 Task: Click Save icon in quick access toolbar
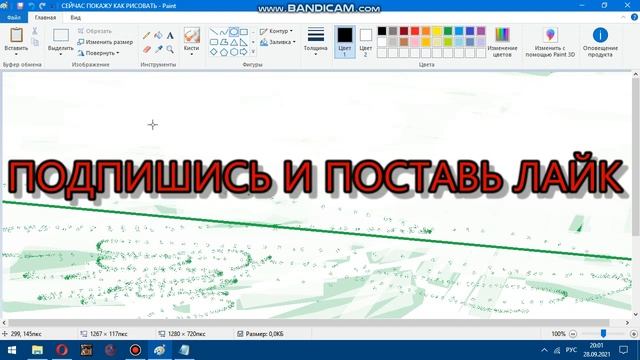click(x=20, y=6)
